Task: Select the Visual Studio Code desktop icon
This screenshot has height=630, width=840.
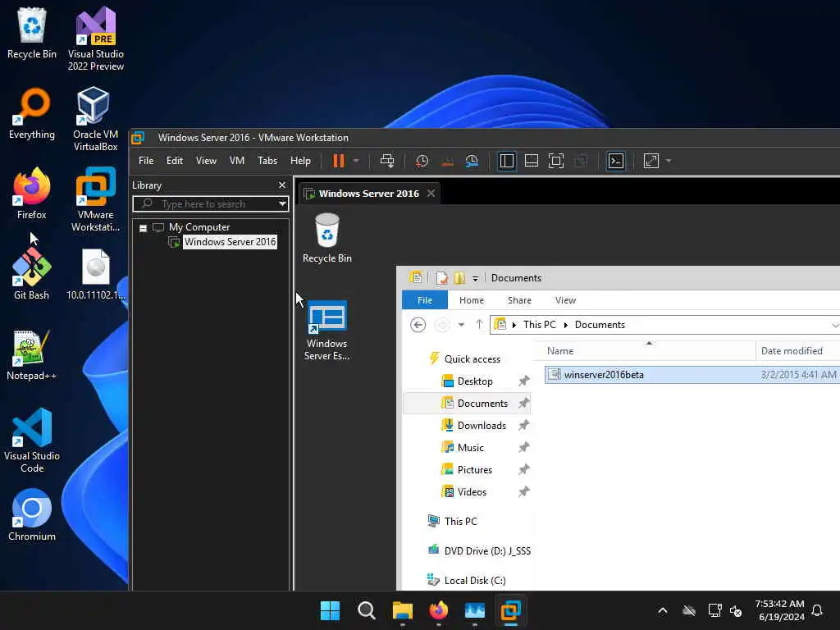Action: tap(32, 441)
